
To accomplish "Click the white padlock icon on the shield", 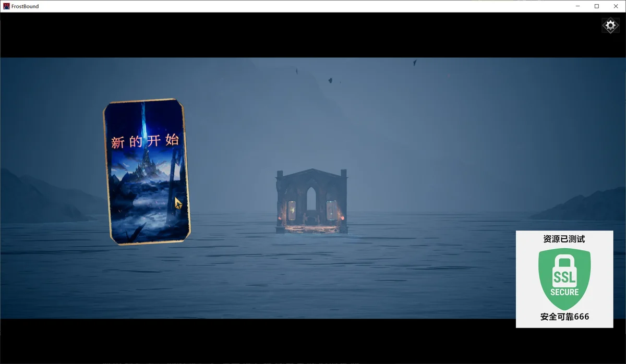I will 564,269.
